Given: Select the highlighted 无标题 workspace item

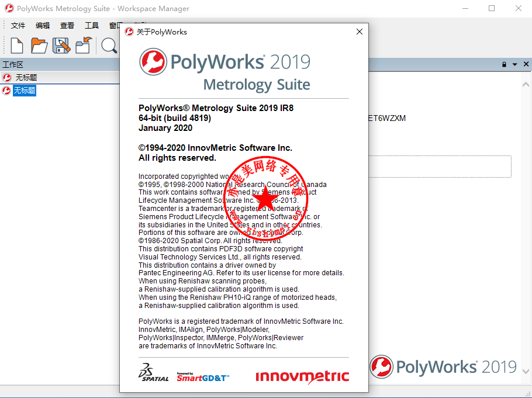Looking at the screenshot, I should (x=25, y=91).
